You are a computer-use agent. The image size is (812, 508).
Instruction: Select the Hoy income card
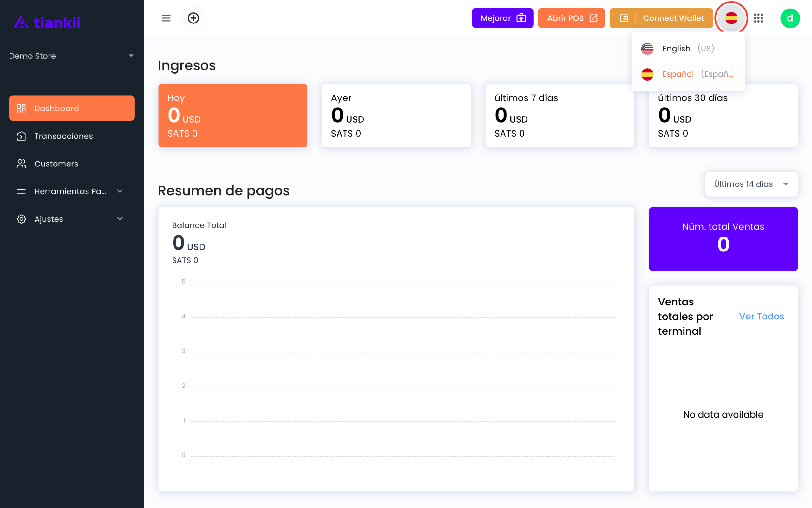coord(232,116)
